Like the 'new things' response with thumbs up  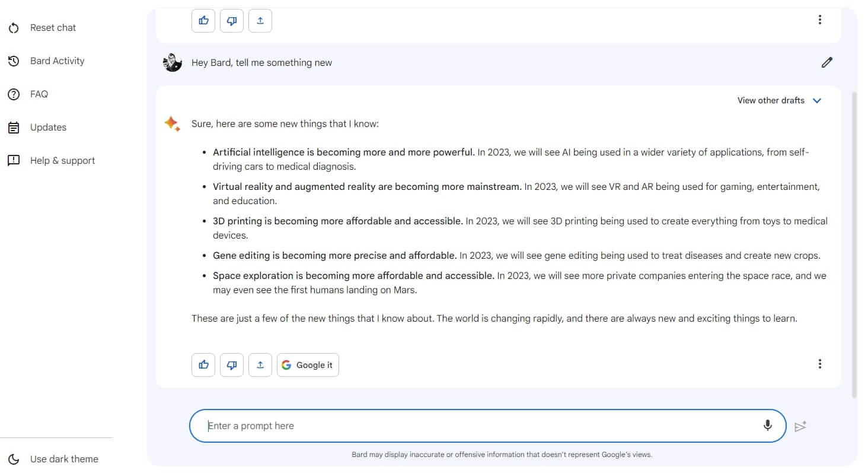[x=203, y=365]
